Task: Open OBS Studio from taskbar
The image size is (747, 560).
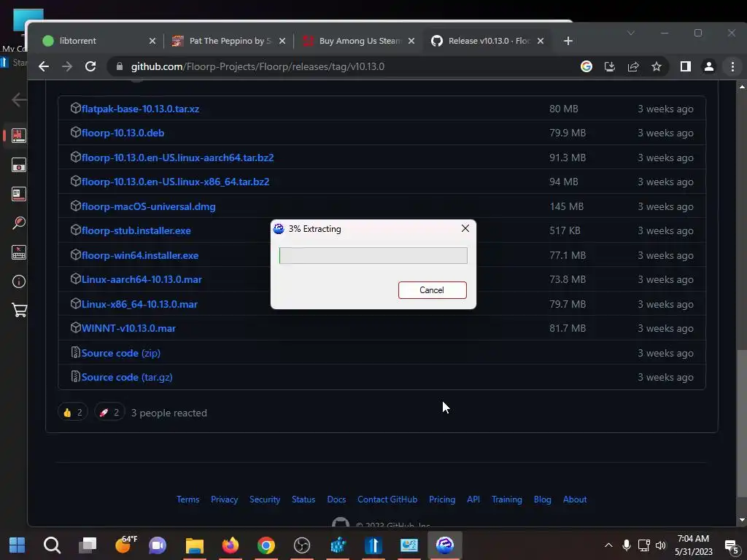Action: point(302,545)
